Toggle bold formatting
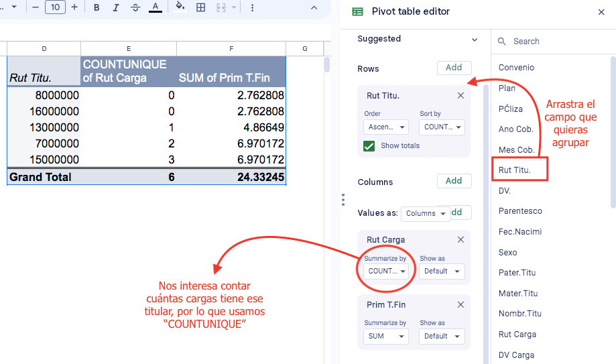The image size is (616, 364). tap(97, 7)
